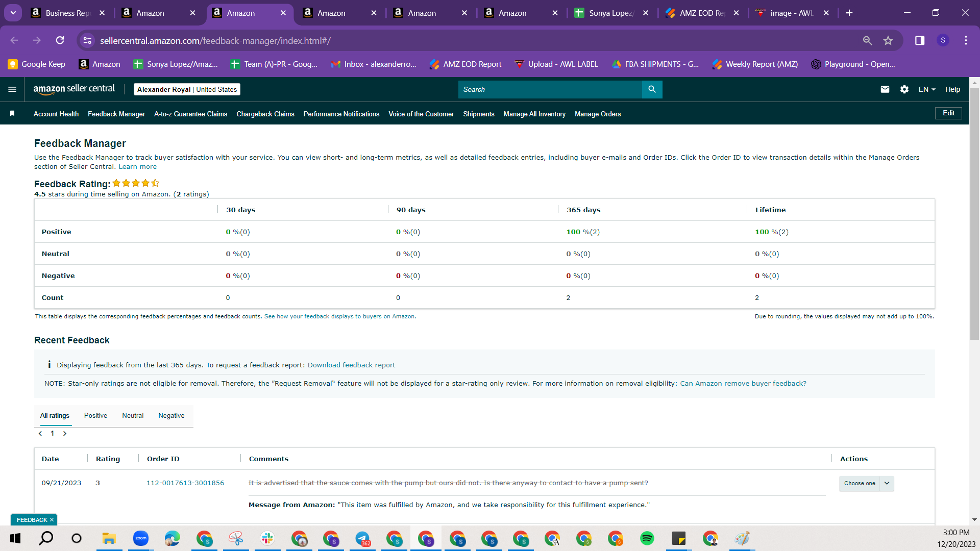This screenshot has height=551, width=980.
Task: Switch to the Sonya Lopez browser tab
Action: (x=611, y=13)
